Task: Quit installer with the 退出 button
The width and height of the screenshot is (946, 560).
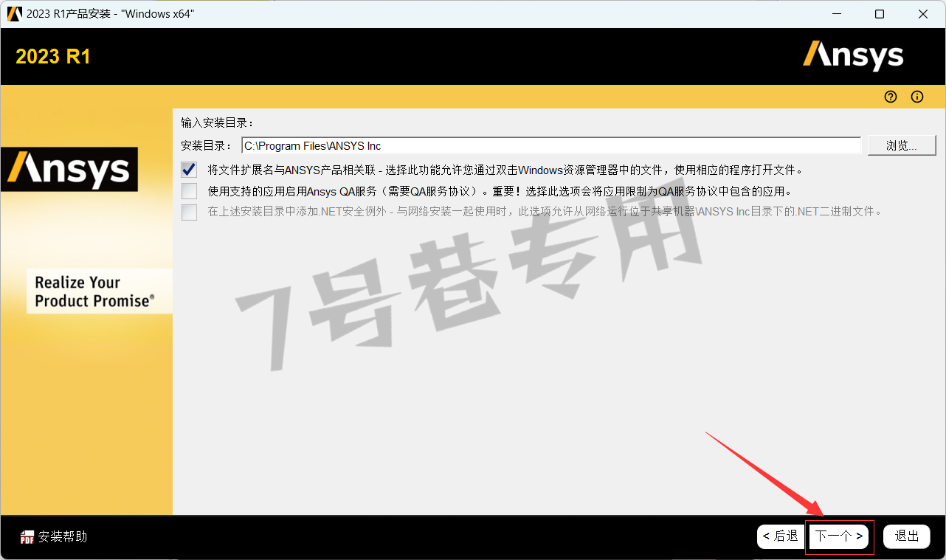Action: pyautogui.click(x=907, y=536)
